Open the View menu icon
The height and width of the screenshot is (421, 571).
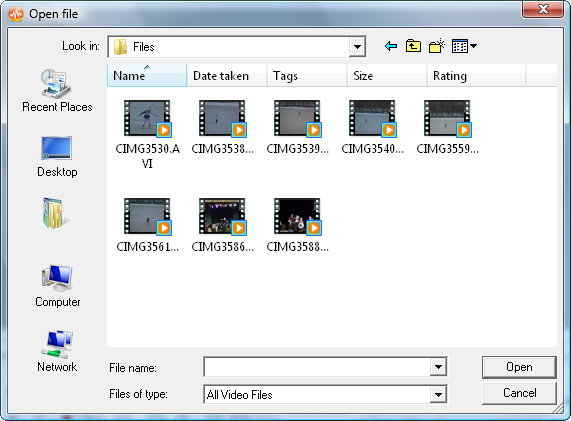(464, 46)
